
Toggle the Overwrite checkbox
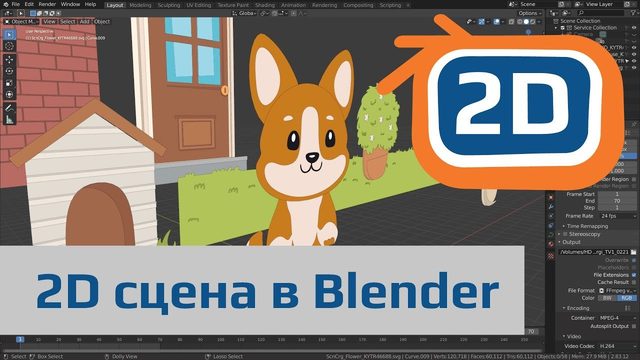634,260
